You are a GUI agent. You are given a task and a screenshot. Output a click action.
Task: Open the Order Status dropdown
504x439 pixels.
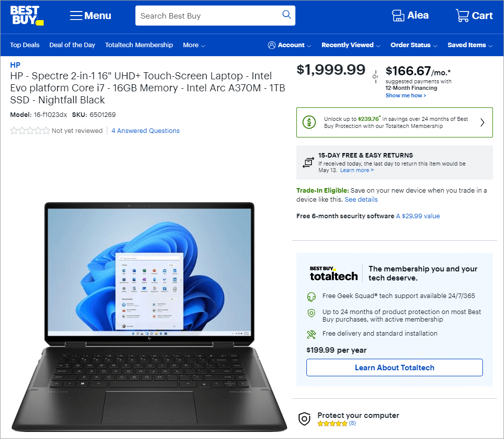(x=414, y=45)
